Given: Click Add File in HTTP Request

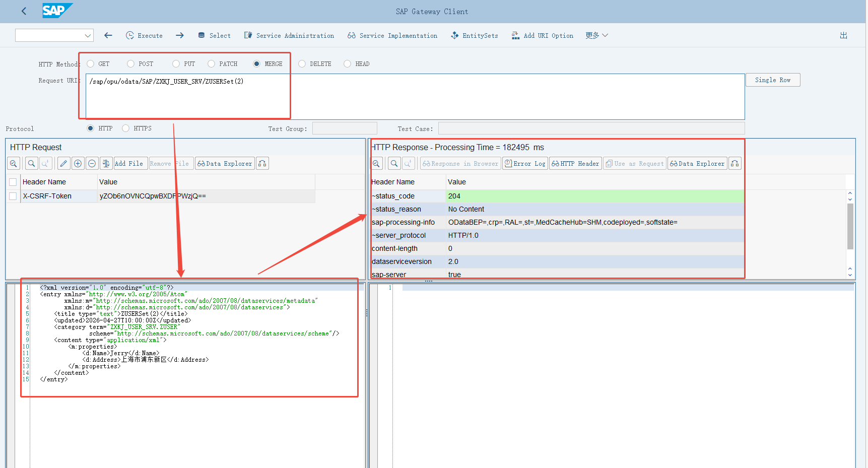Looking at the screenshot, I should coord(130,163).
